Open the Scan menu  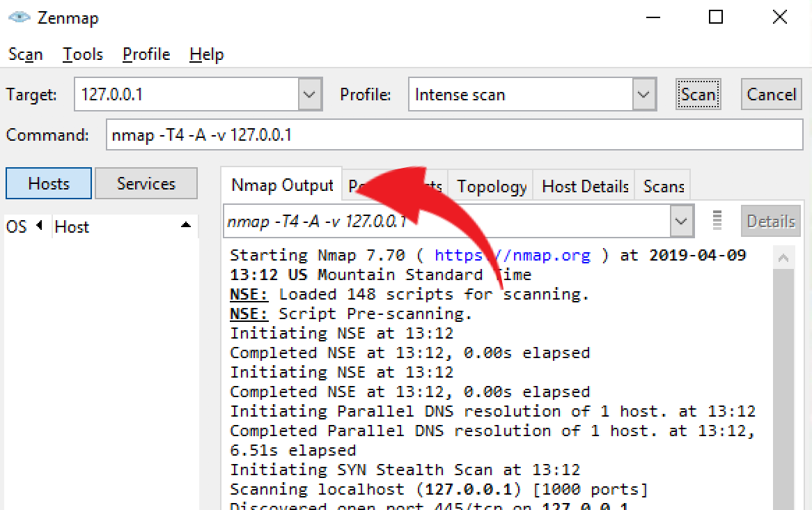(x=26, y=54)
